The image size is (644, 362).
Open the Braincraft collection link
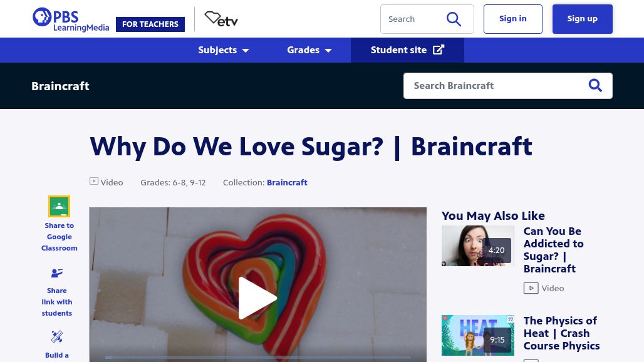tap(287, 183)
